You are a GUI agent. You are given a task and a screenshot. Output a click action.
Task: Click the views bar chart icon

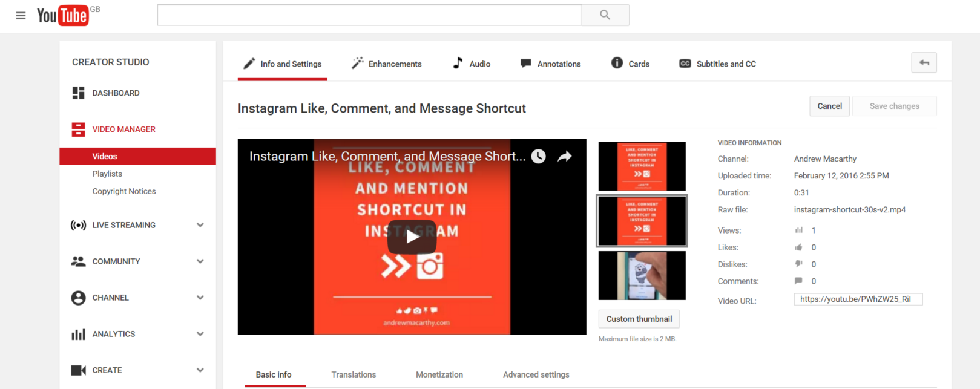798,230
